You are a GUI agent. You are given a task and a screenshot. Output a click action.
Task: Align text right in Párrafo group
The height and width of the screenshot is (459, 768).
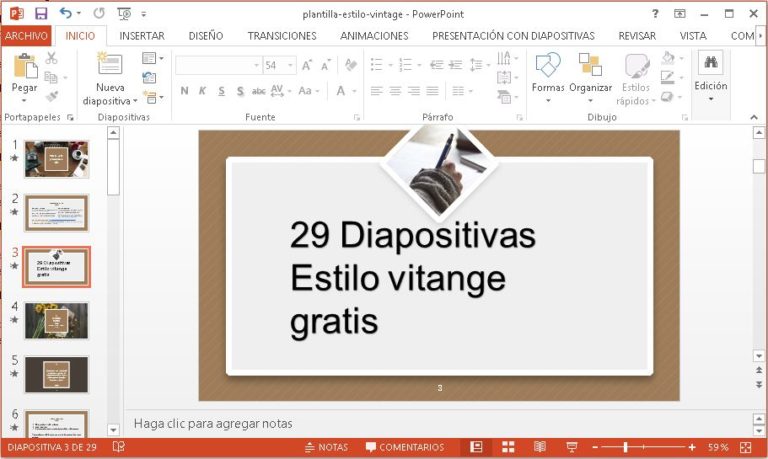pyautogui.click(x=414, y=91)
